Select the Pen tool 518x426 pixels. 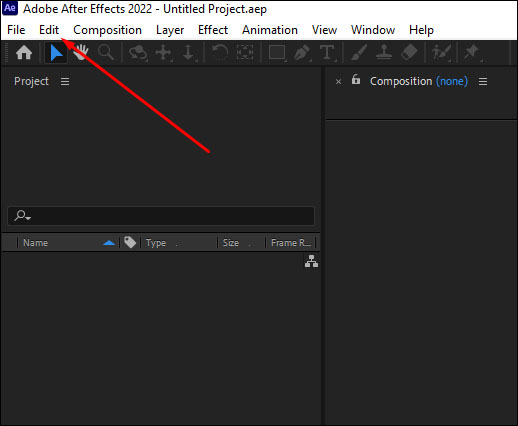[302, 53]
